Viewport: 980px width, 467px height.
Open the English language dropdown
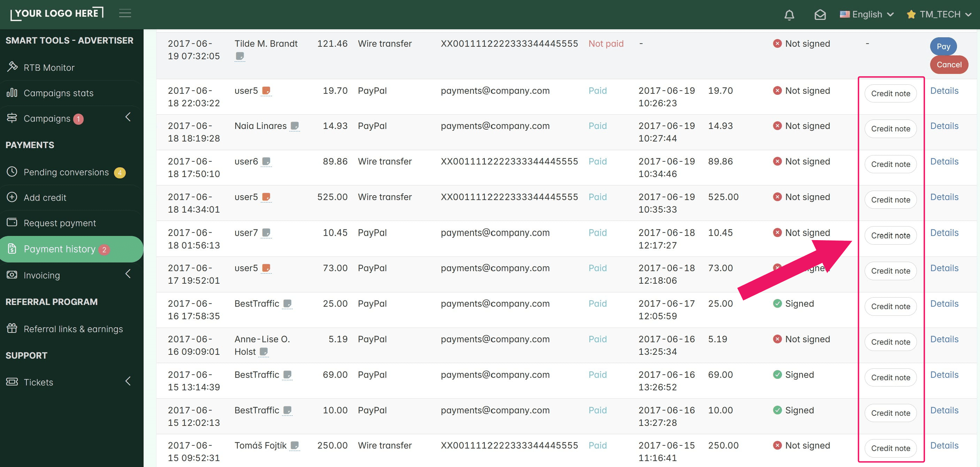coord(867,14)
